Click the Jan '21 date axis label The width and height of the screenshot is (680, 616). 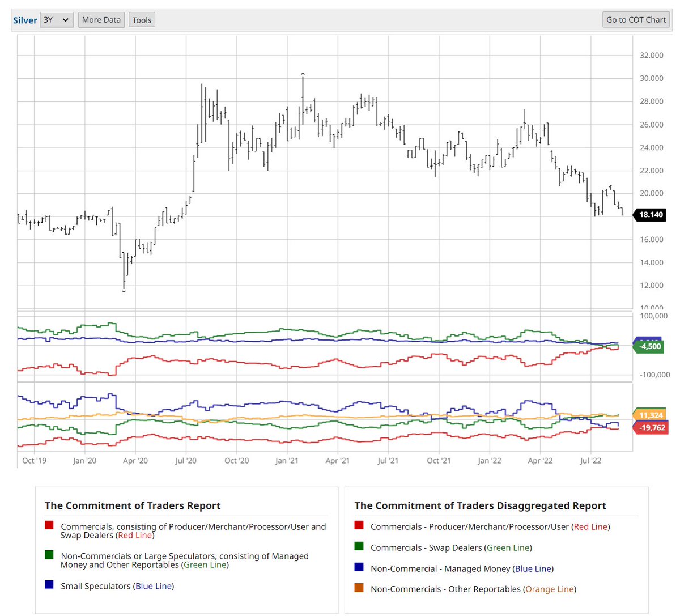[x=287, y=461]
